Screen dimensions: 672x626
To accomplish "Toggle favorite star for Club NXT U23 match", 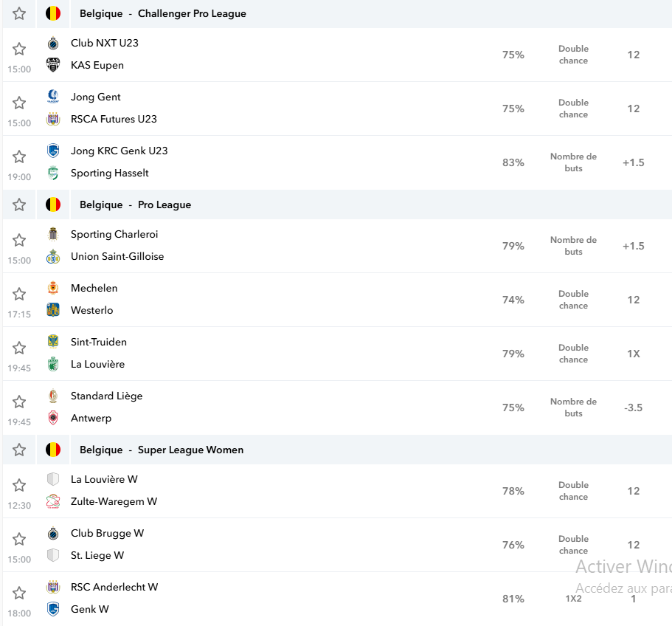I will [x=19, y=49].
